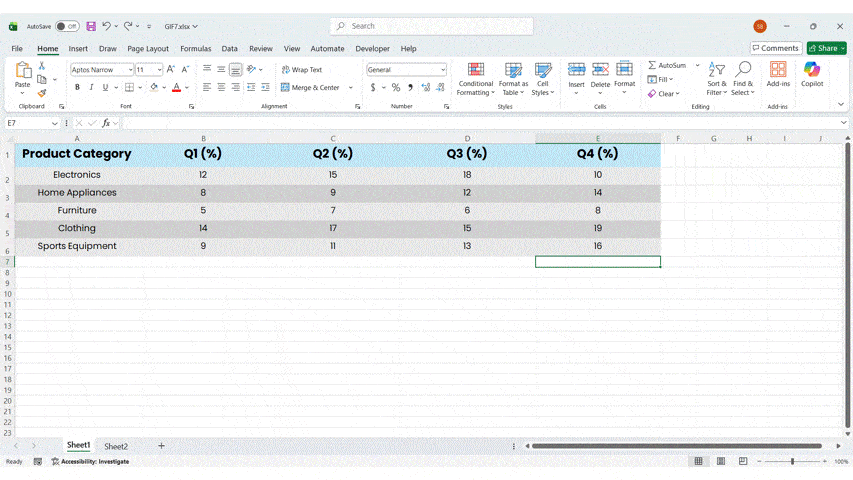Open Find & Select magnifier
This screenshot has width=853, height=480.
click(x=743, y=78)
